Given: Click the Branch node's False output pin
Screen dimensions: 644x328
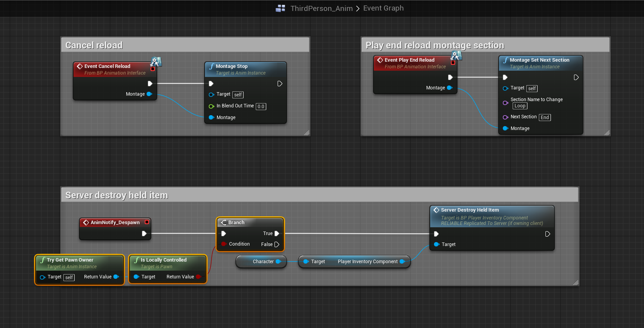Looking at the screenshot, I should tap(277, 244).
